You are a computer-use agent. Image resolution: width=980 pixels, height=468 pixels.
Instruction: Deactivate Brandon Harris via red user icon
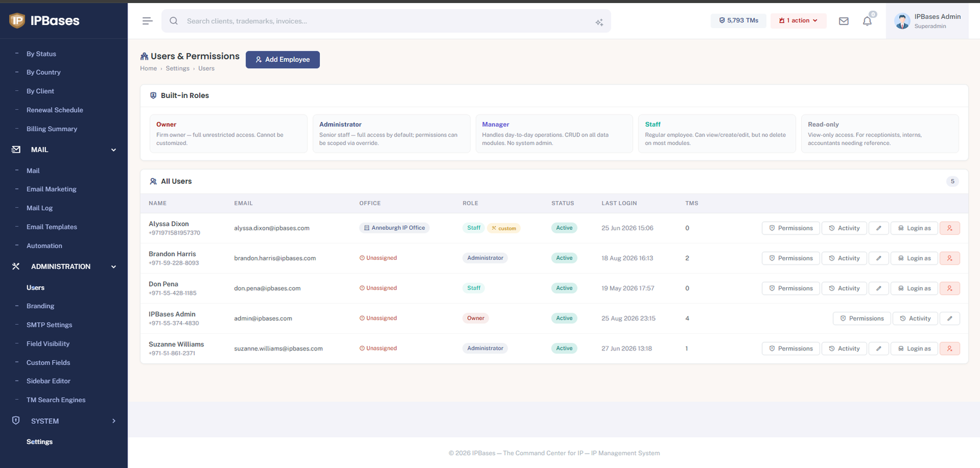949,258
